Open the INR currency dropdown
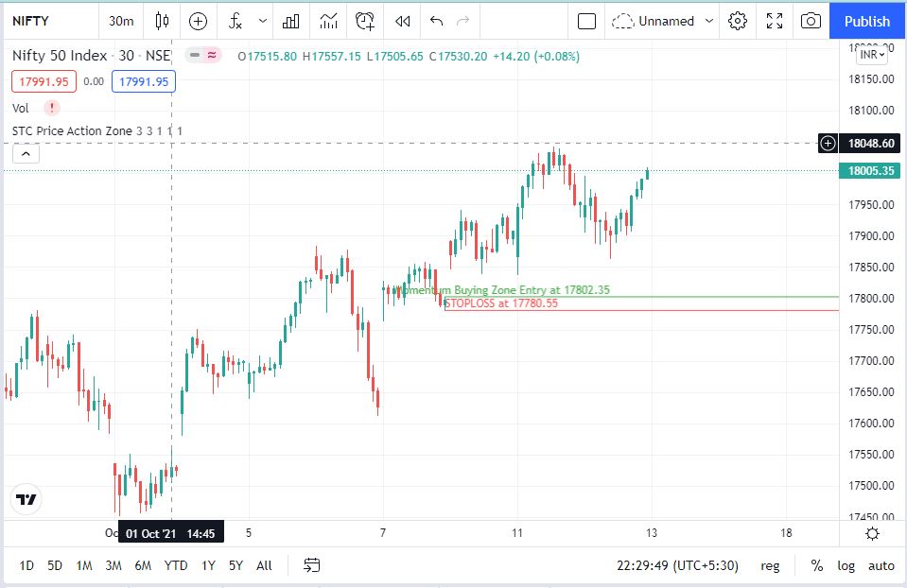This screenshot has height=588, width=907. coord(871,55)
